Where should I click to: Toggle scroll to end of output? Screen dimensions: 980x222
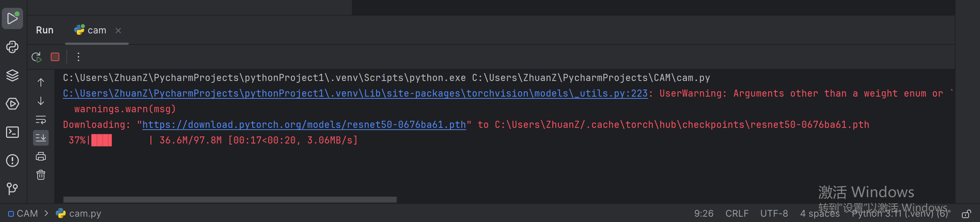(41, 138)
